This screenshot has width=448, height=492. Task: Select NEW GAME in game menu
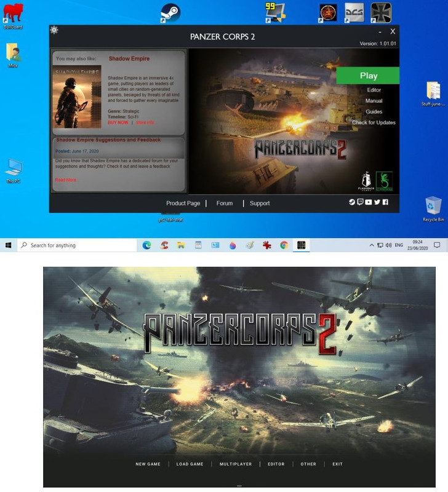[148, 464]
